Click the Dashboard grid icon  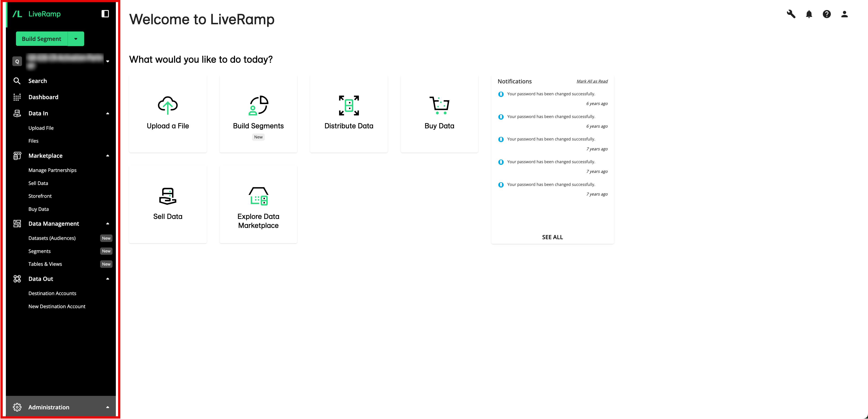pos(17,97)
